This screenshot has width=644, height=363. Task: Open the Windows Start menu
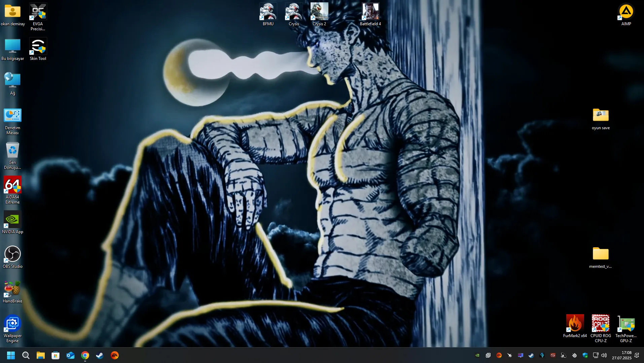pos(11,355)
